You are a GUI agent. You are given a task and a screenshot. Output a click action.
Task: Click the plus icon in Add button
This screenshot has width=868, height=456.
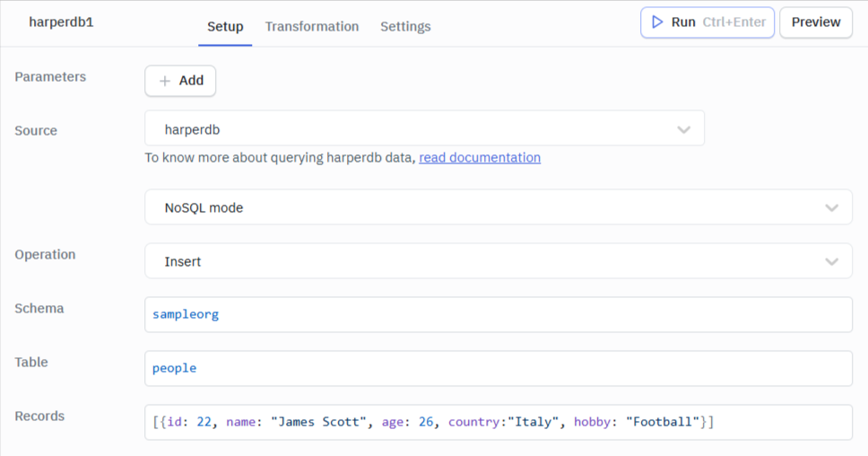[164, 81]
